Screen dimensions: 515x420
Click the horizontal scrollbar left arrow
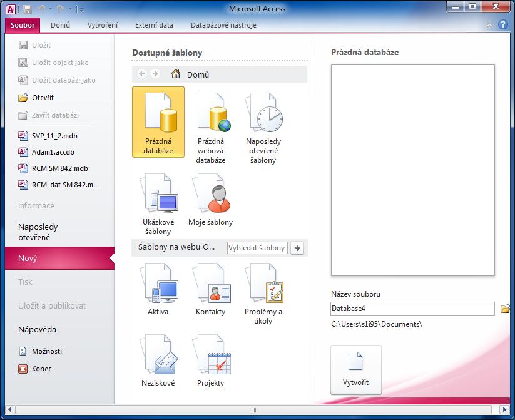click(x=10, y=409)
